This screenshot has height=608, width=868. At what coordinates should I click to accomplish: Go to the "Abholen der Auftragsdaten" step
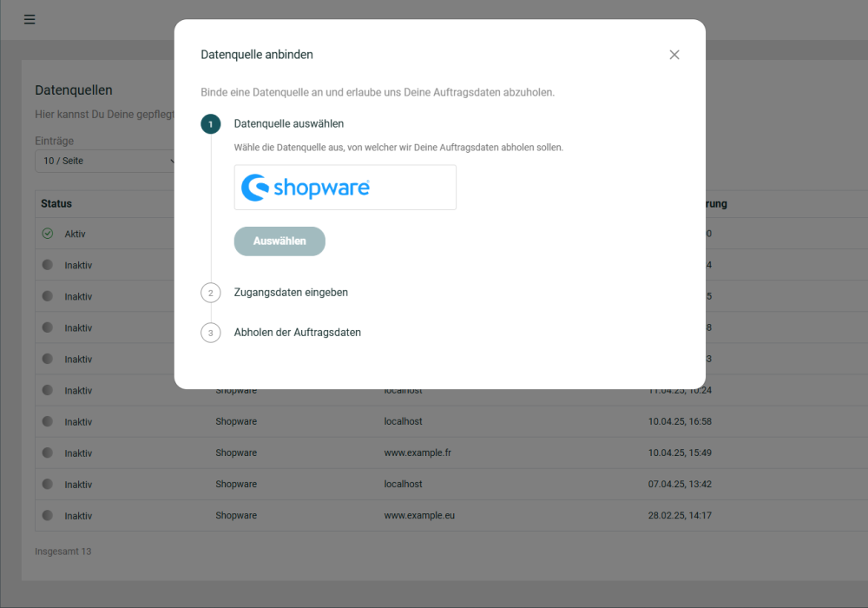click(x=297, y=333)
